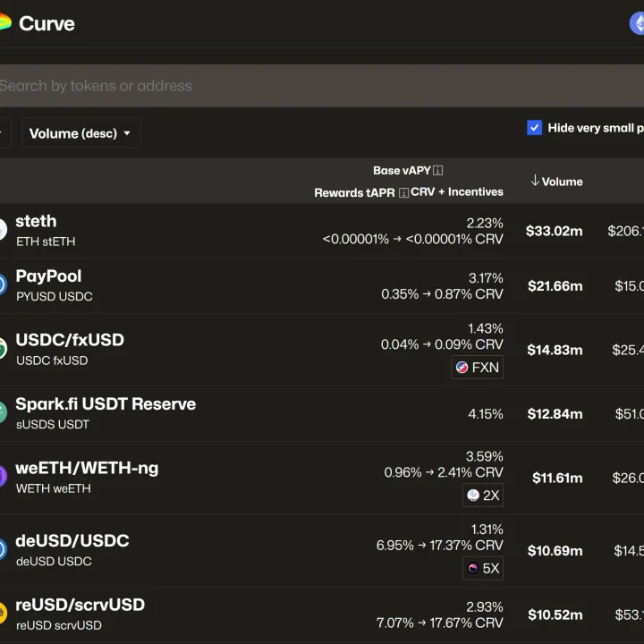
Task: Open the deUSD/USDC pool
Action: pyautogui.click(x=72, y=540)
